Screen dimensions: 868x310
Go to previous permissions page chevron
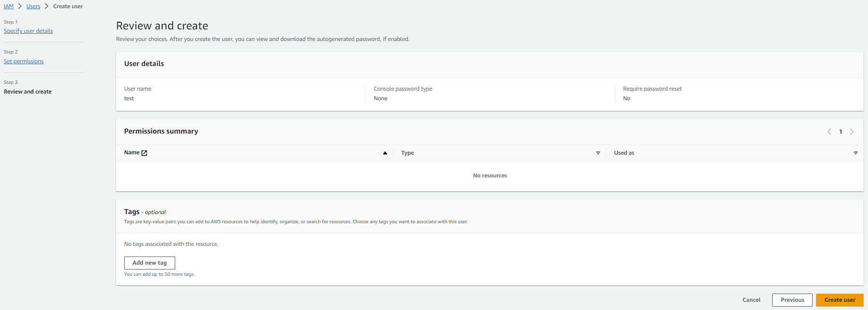tap(829, 132)
